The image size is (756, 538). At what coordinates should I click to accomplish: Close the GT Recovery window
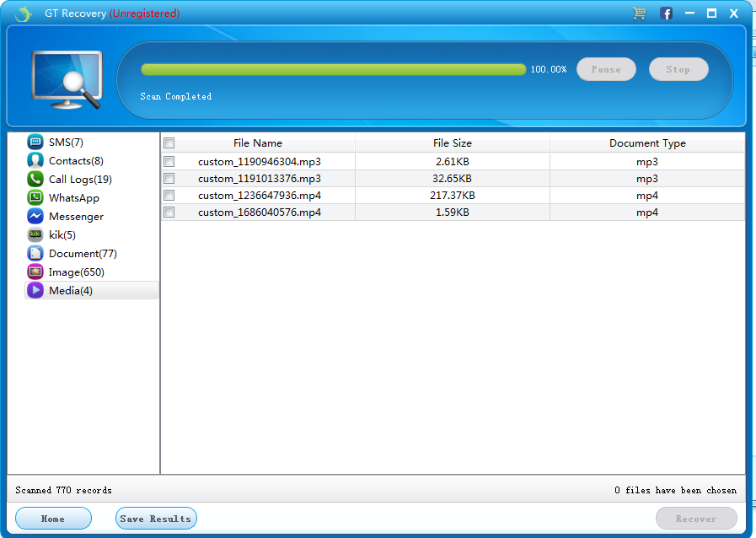click(x=734, y=13)
